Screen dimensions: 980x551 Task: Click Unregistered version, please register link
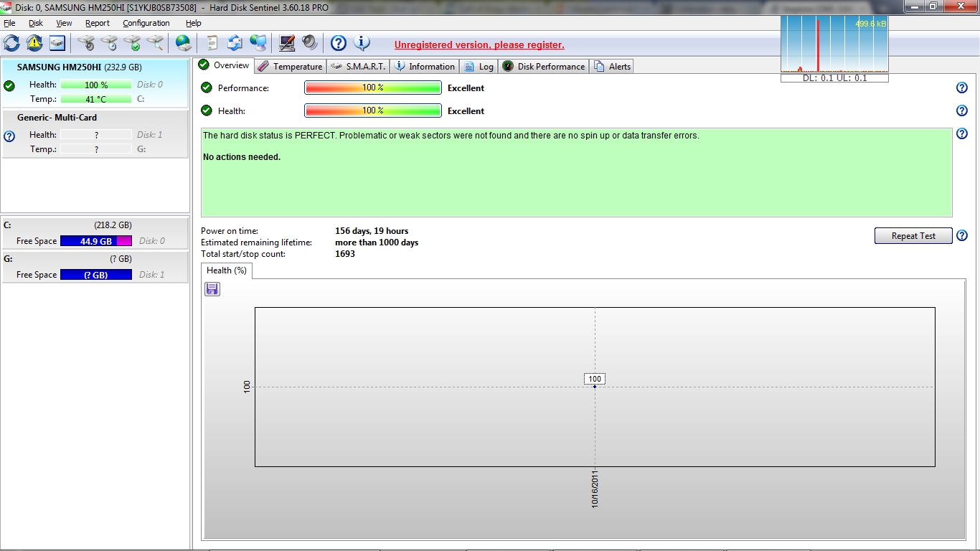[479, 44]
